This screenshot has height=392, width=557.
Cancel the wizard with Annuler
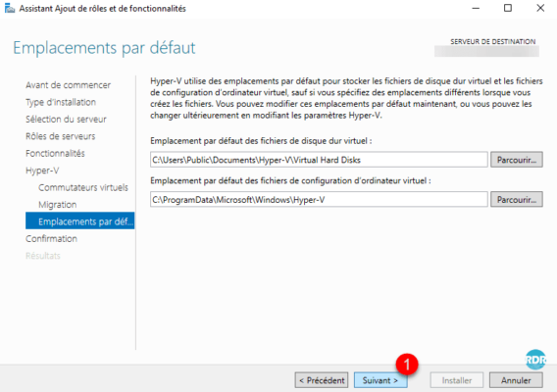tap(516, 380)
